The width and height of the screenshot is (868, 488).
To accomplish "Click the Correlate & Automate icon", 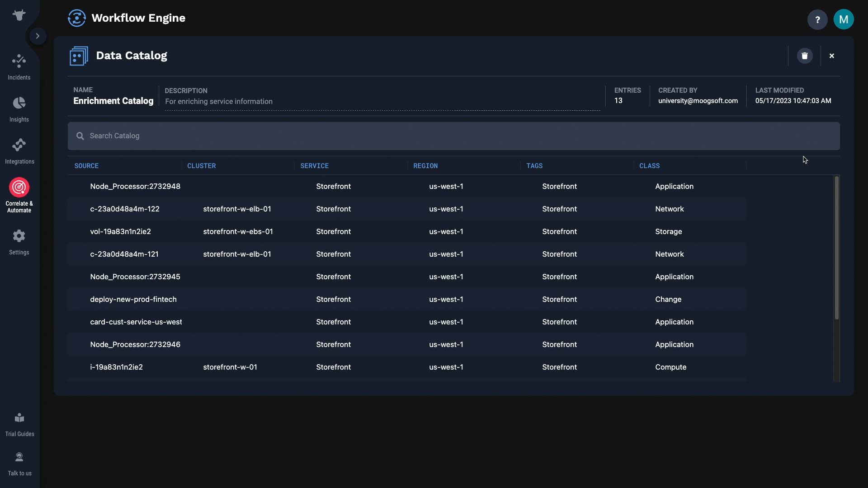I will tap(19, 188).
